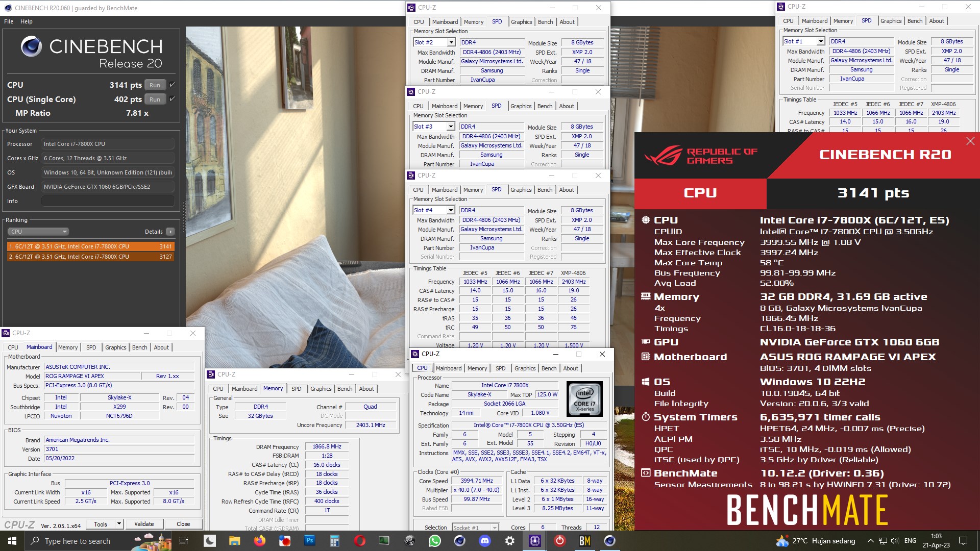Viewport: 980px width, 551px height.
Task: Open Windows Settings gear on taskbar
Action: click(510, 541)
